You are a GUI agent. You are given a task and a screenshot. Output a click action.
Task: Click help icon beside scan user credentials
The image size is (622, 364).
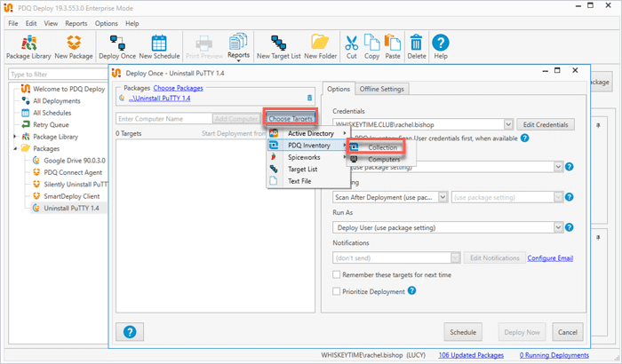(x=524, y=138)
